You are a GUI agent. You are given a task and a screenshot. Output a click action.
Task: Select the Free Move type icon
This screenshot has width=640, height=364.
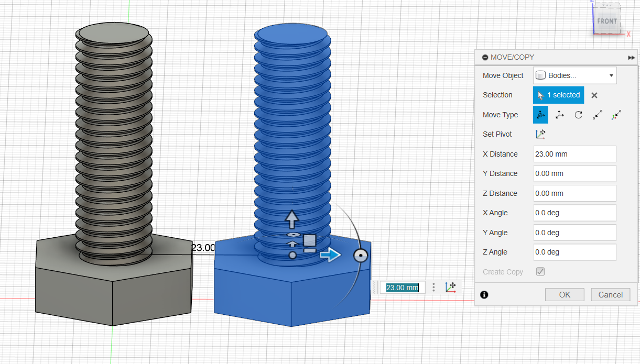point(540,115)
